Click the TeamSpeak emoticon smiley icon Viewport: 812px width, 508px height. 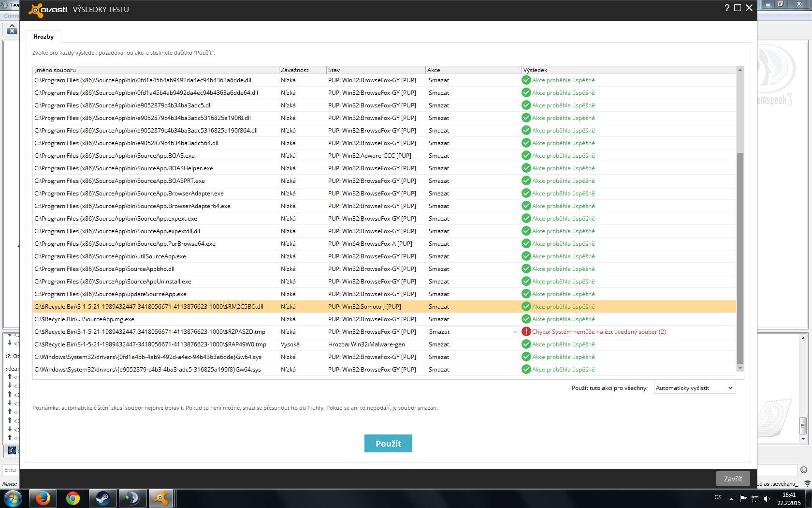804,470
